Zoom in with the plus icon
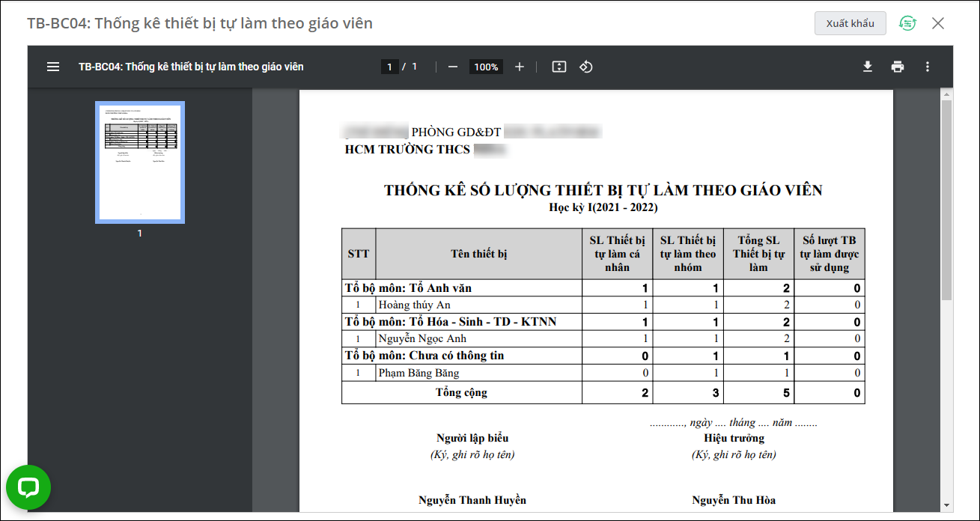 point(520,67)
